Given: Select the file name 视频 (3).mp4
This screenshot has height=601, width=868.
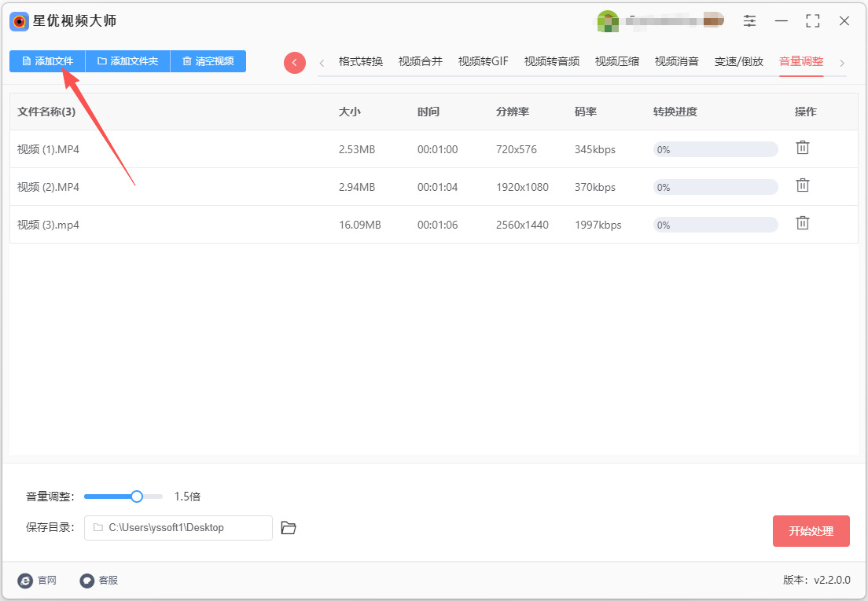Looking at the screenshot, I should 48,225.
